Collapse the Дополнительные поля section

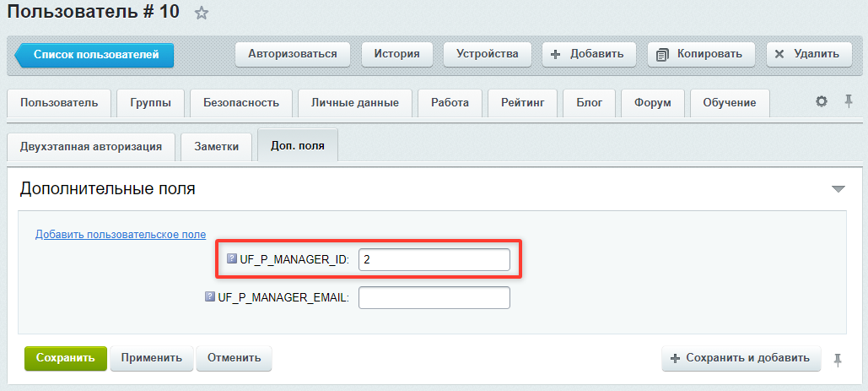[x=838, y=189]
